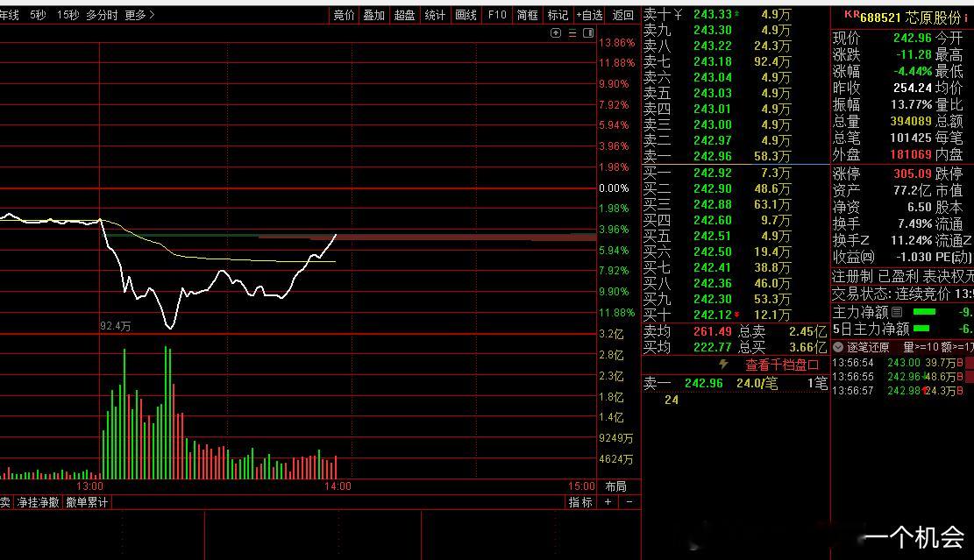The width and height of the screenshot is (974, 560).
Task: Switch to the 5秒 period tab
Action: point(38,15)
